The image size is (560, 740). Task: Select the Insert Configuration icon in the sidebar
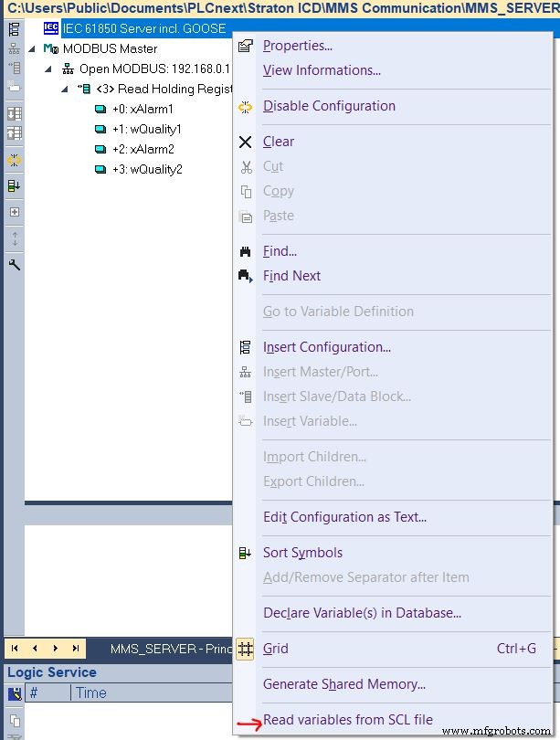[14, 30]
